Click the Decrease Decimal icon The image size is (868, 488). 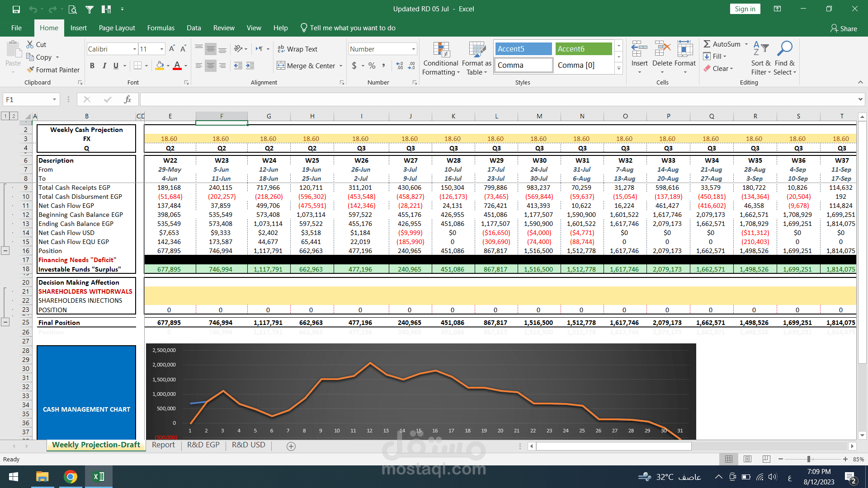pos(411,66)
